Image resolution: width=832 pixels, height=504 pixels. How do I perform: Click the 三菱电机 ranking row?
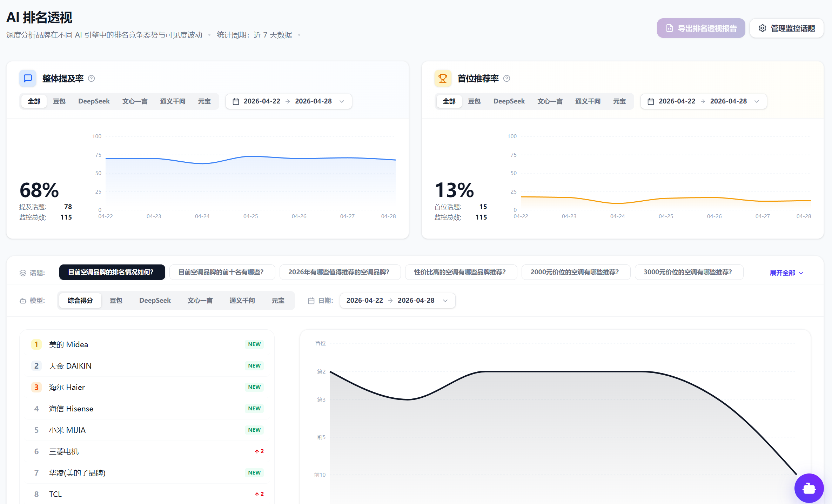point(147,451)
